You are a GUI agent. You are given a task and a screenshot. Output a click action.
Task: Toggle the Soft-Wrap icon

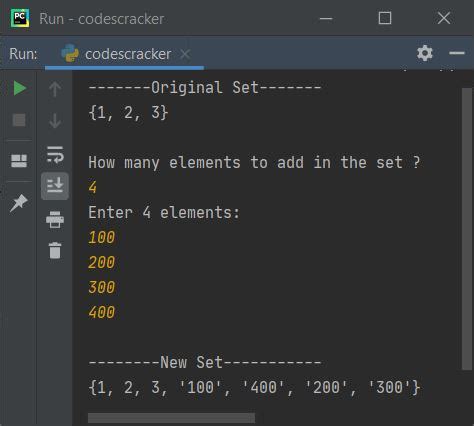(55, 154)
